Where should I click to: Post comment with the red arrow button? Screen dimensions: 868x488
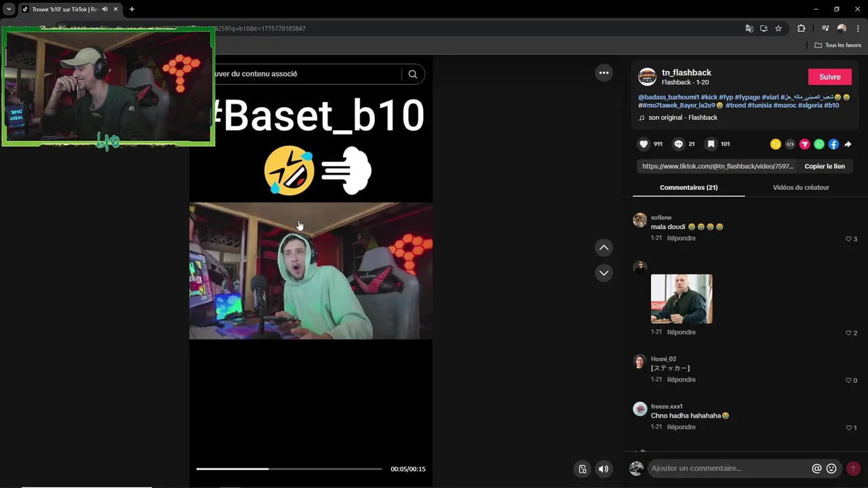point(853,468)
